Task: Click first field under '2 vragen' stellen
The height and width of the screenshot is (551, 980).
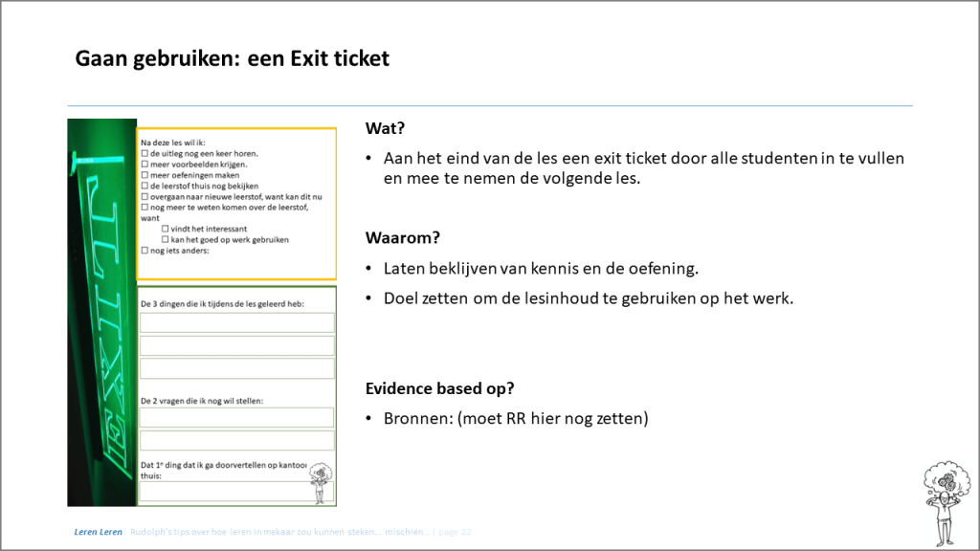Action: tap(237, 417)
